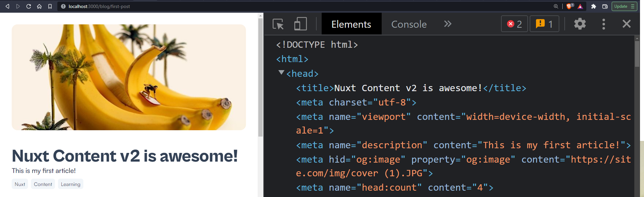Select the og:image meta element
This screenshot has width=644, height=197.
click(463, 166)
